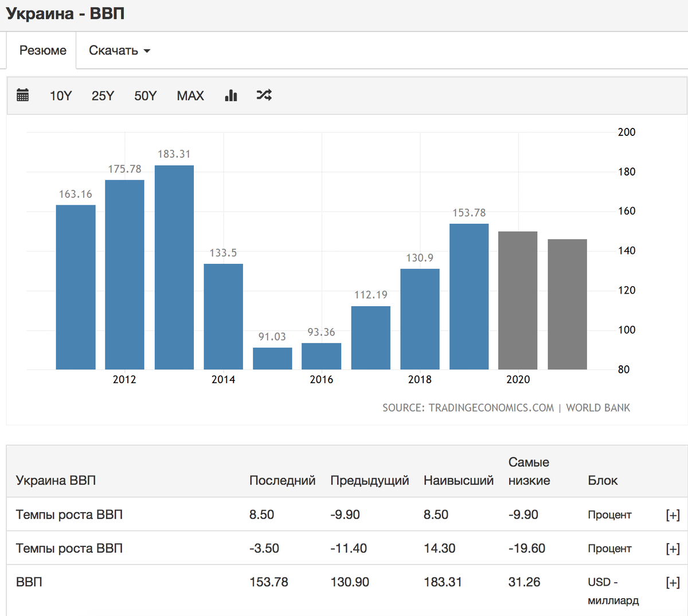
Task: Click the 183.31 bar for 2013
Action: pyautogui.click(x=174, y=267)
